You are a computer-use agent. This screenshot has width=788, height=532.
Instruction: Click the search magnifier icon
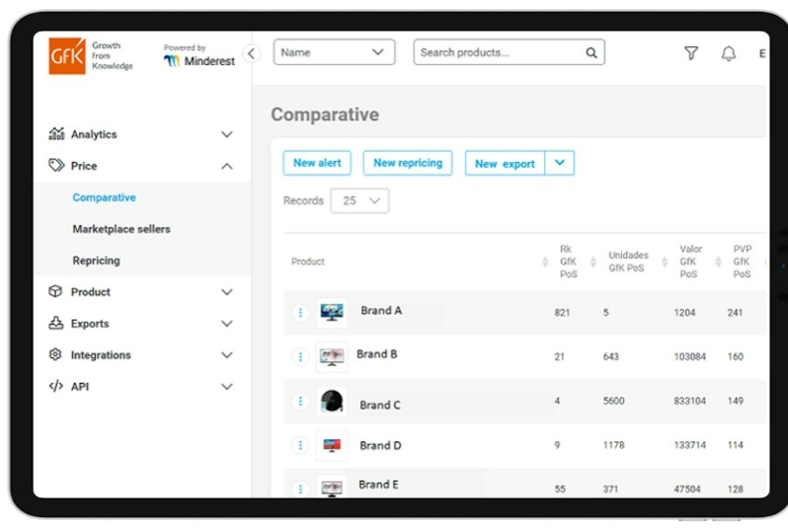pyautogui.click(x=591, y=53)
